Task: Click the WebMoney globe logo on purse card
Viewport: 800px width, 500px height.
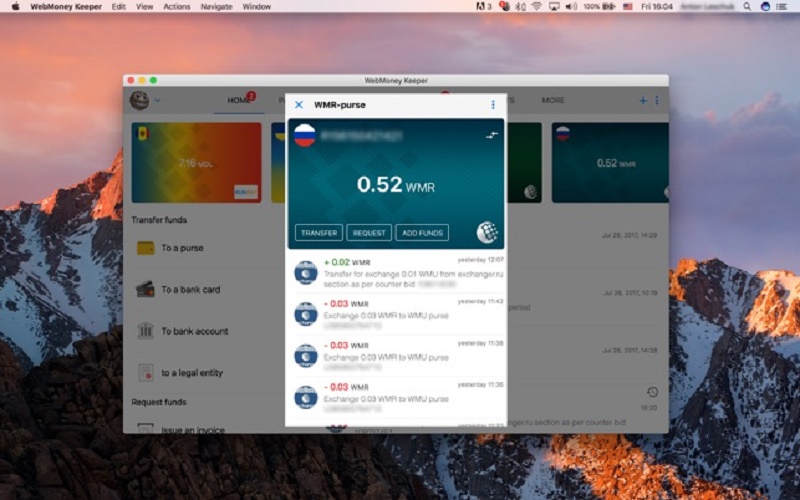Action: tap(487, 232)
